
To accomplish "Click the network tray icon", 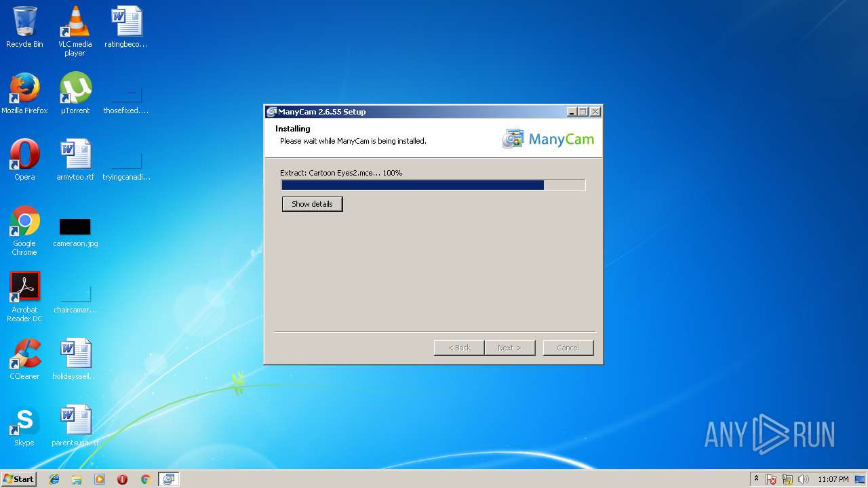I will point(787,479).
